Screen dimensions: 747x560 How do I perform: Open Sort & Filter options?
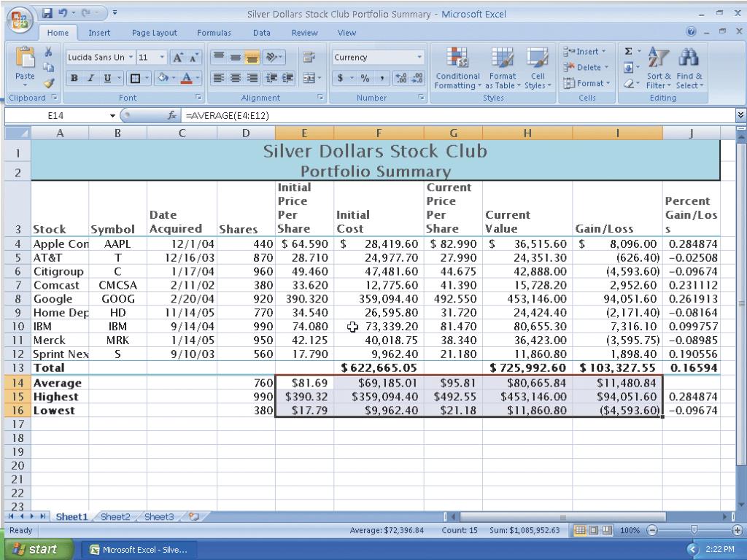tap(659, 69)
